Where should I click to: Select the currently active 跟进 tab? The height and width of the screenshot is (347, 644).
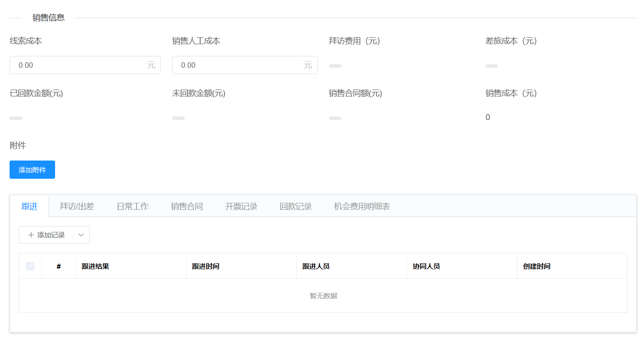30,206
